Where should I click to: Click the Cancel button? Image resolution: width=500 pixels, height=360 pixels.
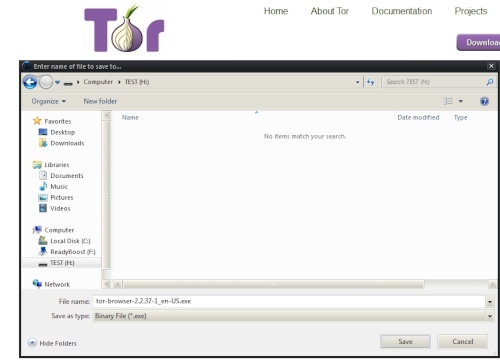[463, 342]
